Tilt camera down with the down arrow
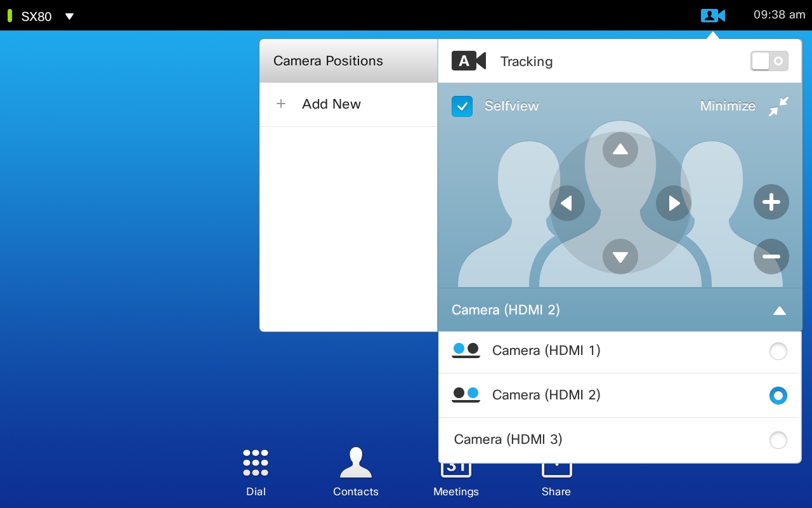This screenshot has width=812, height=508. coord(620,257)
